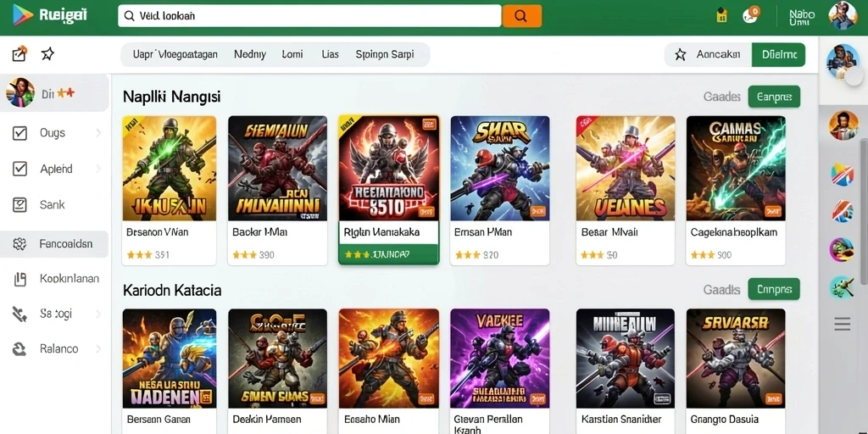Open the Deakin Pamsen game thumbnail
This screenshot has height=434, width=868.
click(277, 359)
